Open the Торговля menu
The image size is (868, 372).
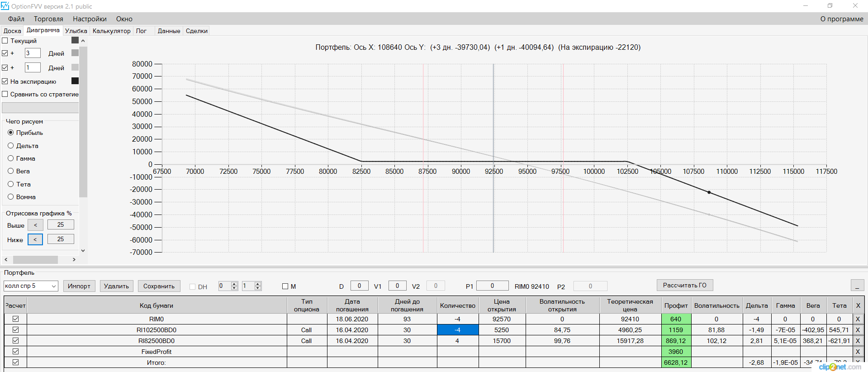pyautogui.click(x=48, y=19)
